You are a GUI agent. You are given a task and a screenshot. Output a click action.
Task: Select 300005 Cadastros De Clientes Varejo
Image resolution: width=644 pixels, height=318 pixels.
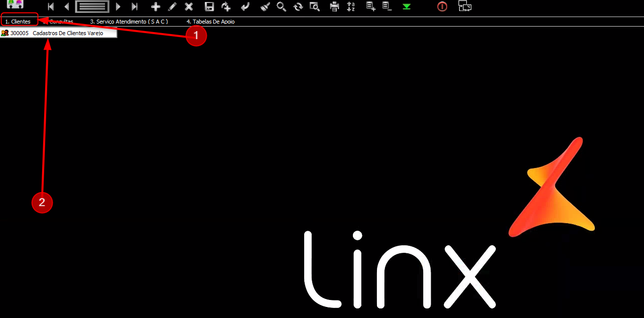pyautogui.click(x=58, y=33)
